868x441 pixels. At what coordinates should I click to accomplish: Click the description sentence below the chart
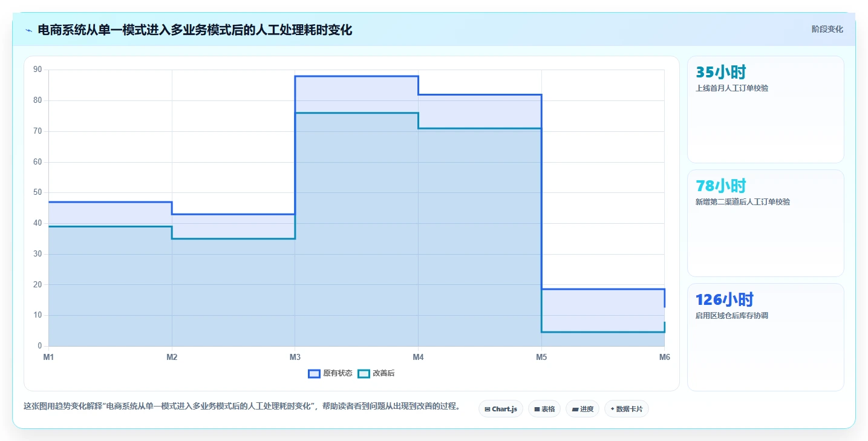242,406
